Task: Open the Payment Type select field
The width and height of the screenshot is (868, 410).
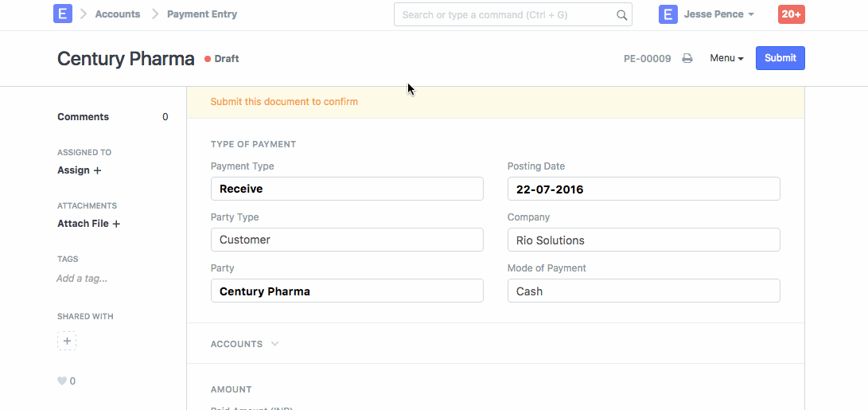Action: pyautogui.click(x=347, y=189)
